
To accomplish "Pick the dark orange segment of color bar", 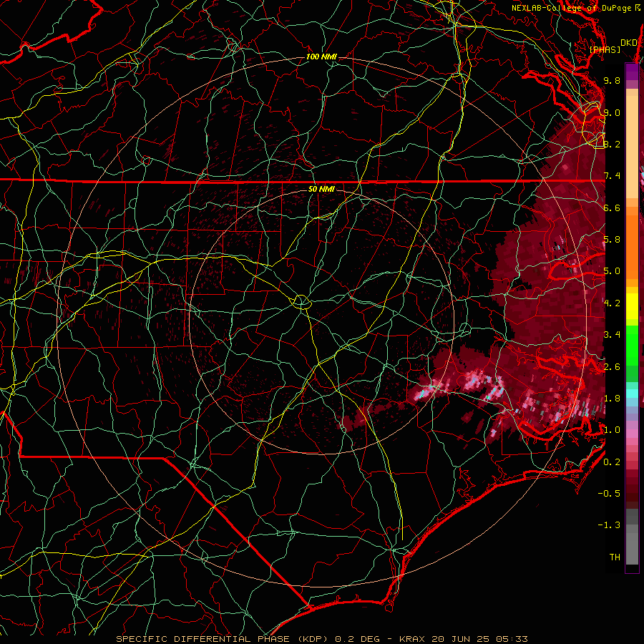I will pos(632,247).
